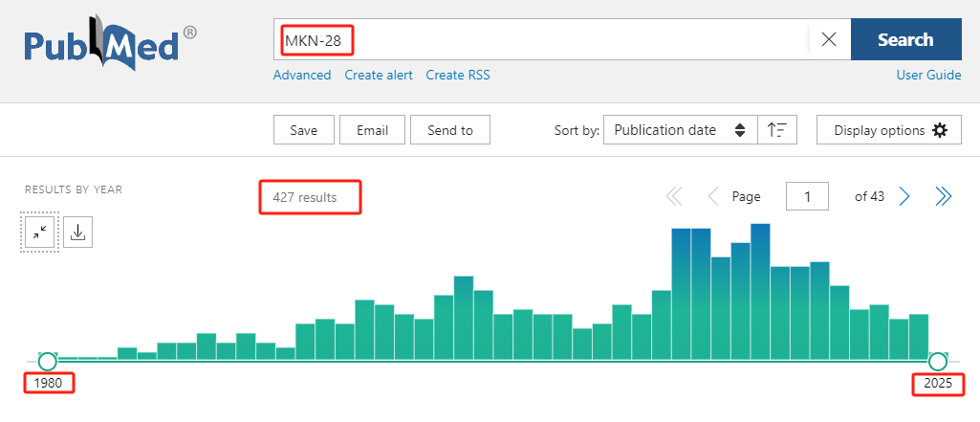Screen dimensions: 980x422
Task: Collapse the results by year chart
Action: pyautogui.click(x=39, y=233)
